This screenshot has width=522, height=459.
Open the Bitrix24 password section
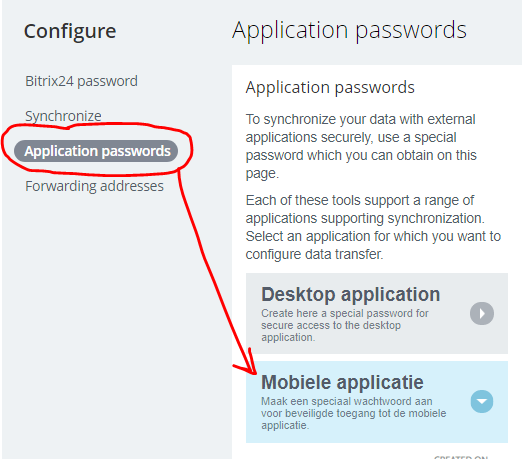click(x=81, y=81)
